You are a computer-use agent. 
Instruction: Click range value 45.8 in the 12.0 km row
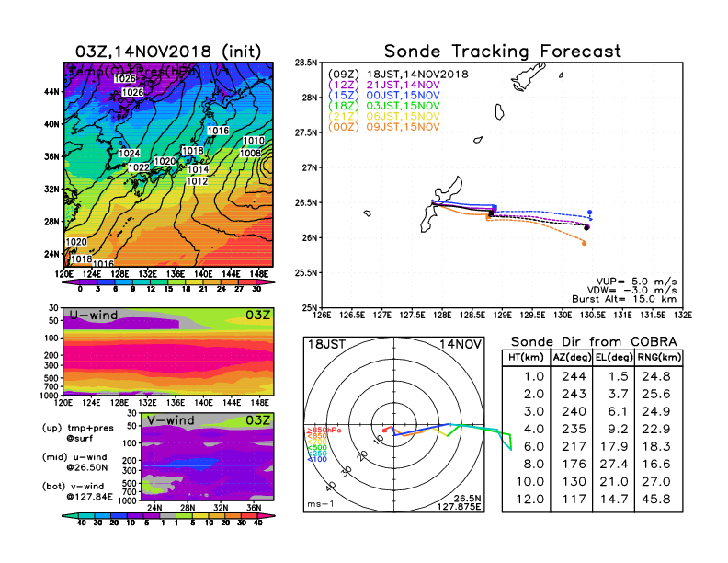(656, 500)
